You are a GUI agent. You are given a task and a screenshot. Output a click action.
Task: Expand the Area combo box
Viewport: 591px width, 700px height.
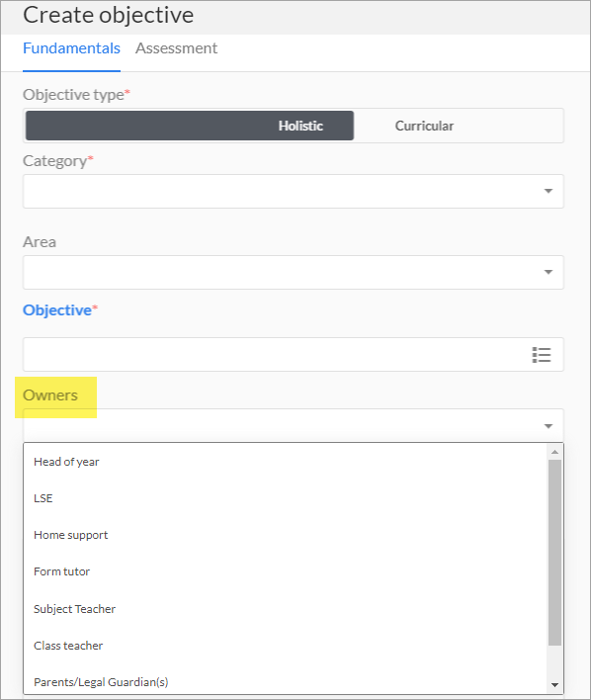(x=294, y=272)
